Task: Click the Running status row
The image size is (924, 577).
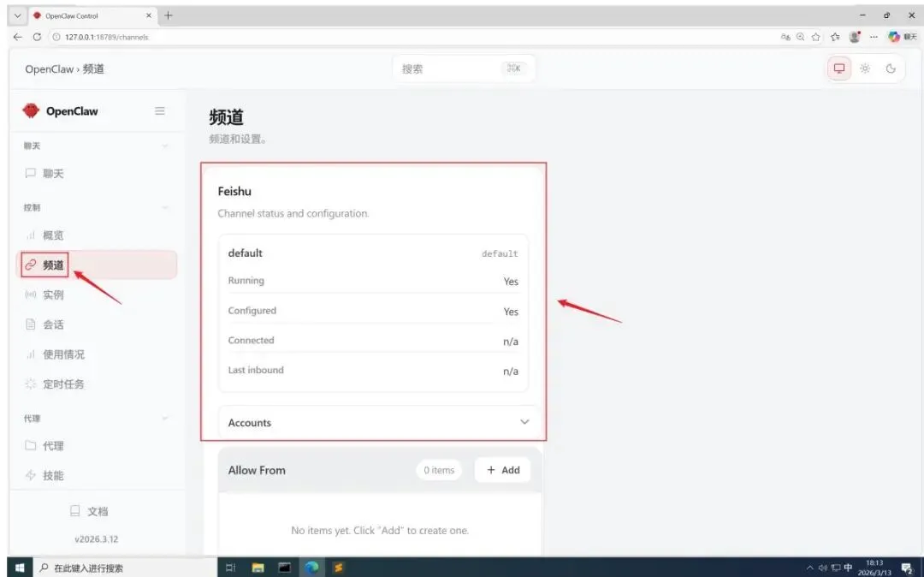Action: point(373,281)
